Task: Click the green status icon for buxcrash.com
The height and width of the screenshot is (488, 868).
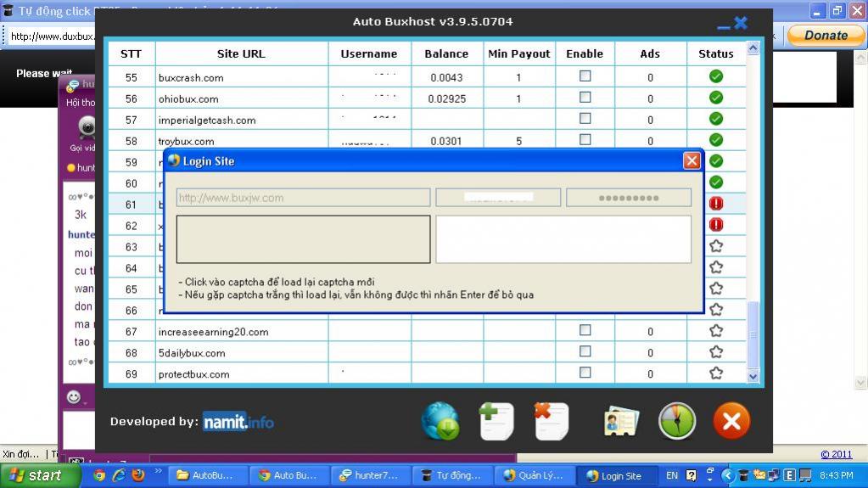Action: coord(716,76)
